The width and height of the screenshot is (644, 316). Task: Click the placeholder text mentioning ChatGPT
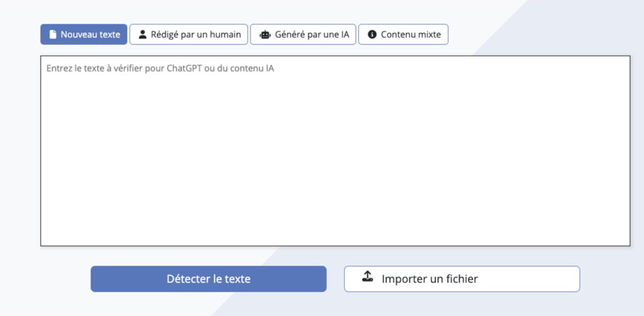tap(160, 68)
